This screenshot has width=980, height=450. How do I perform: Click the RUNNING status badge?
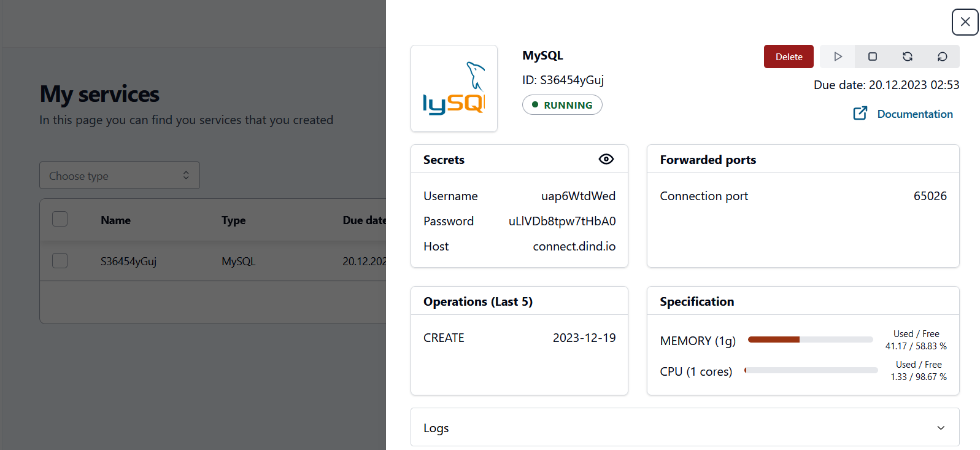tap(562, 105)
